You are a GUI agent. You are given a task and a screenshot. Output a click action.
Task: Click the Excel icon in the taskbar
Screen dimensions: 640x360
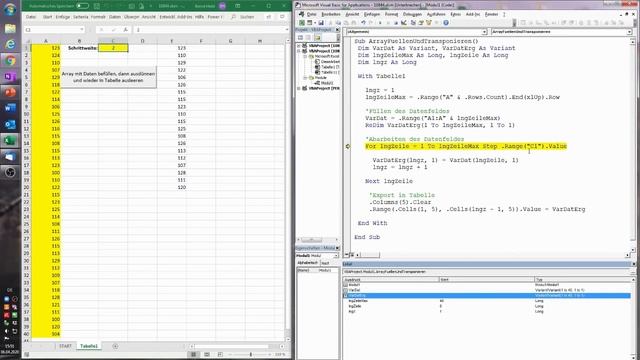click(10, 140)
